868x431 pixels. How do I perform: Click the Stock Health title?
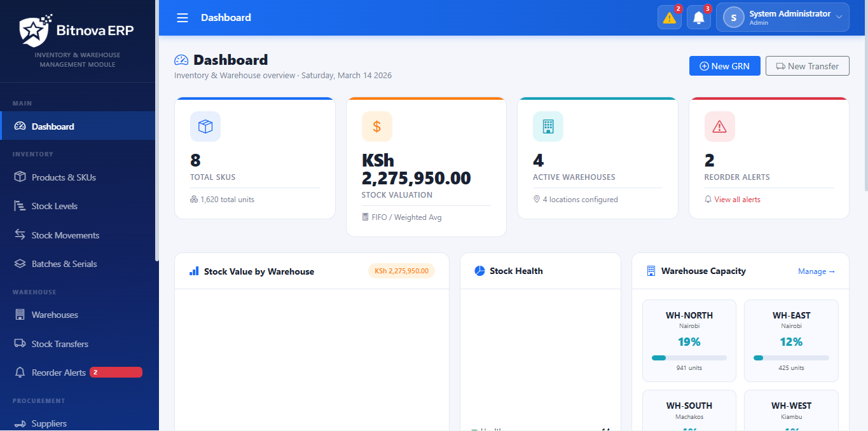click(516, 271)
